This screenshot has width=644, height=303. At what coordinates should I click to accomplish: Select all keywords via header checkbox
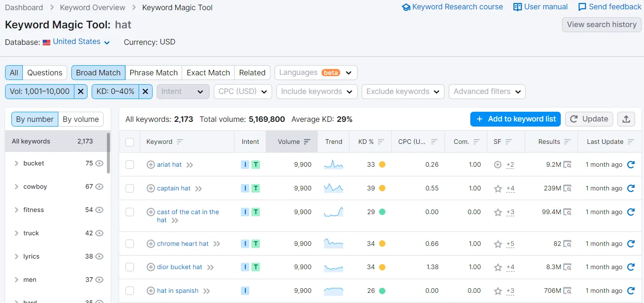click(x=130, y=141)
